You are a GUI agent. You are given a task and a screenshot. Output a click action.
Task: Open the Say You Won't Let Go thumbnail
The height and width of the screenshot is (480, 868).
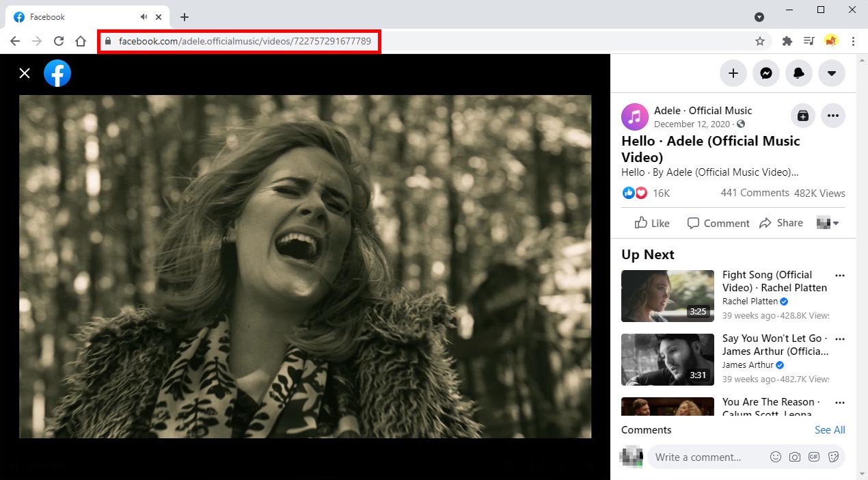tap(668, 360)
